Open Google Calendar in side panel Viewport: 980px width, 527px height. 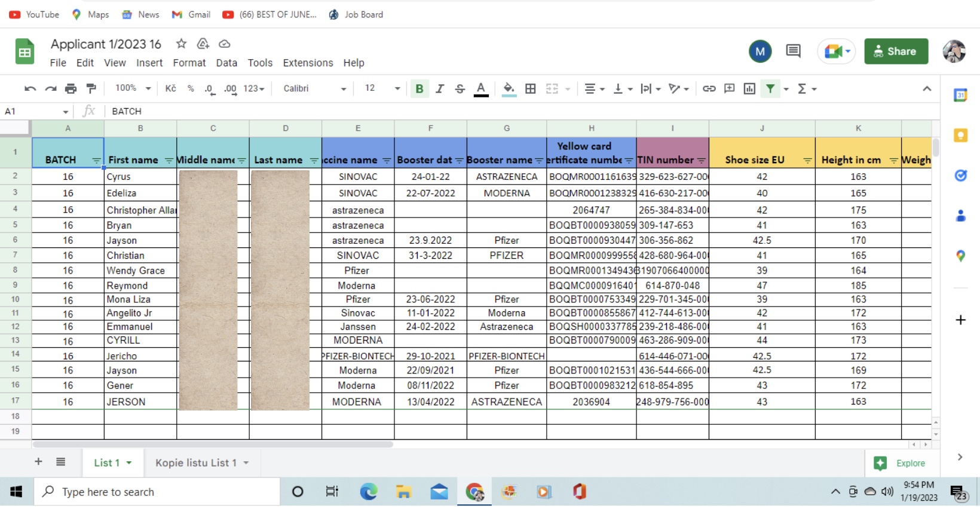(x=960, y=95)
